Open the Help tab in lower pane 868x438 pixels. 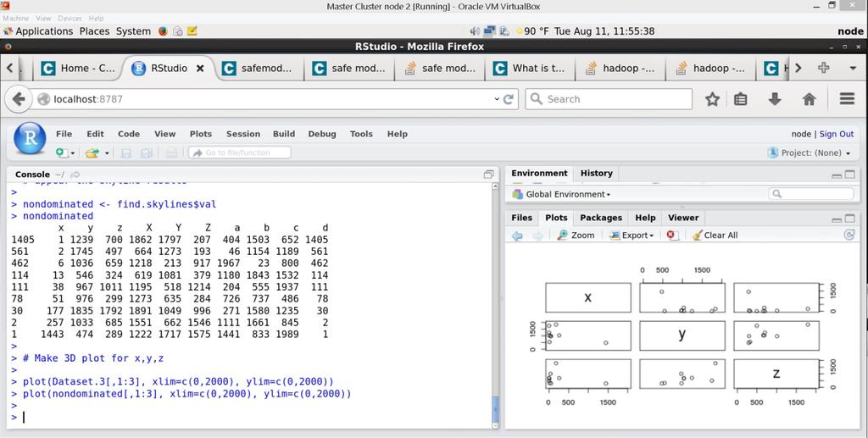pyautogui.click(x=645, y=218)
